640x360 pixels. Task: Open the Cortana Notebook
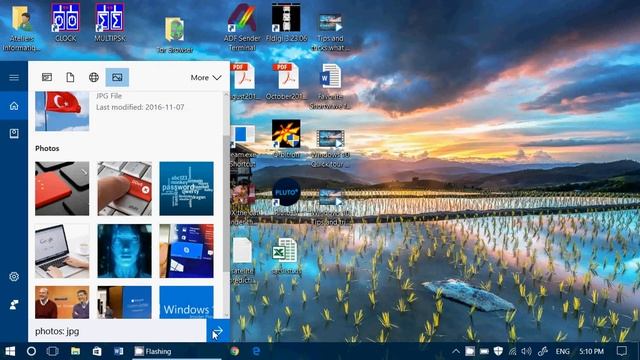coord(14,133)
